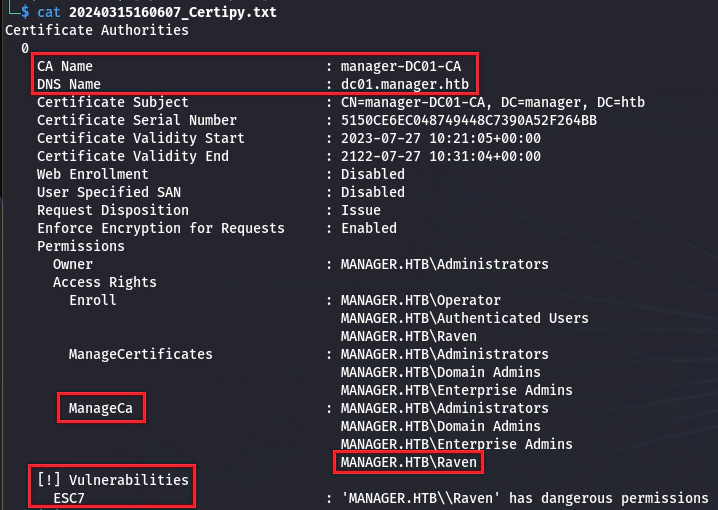Click the highlighted ManageCa label
Screen dimensions: 718x510
pos(101,408)
